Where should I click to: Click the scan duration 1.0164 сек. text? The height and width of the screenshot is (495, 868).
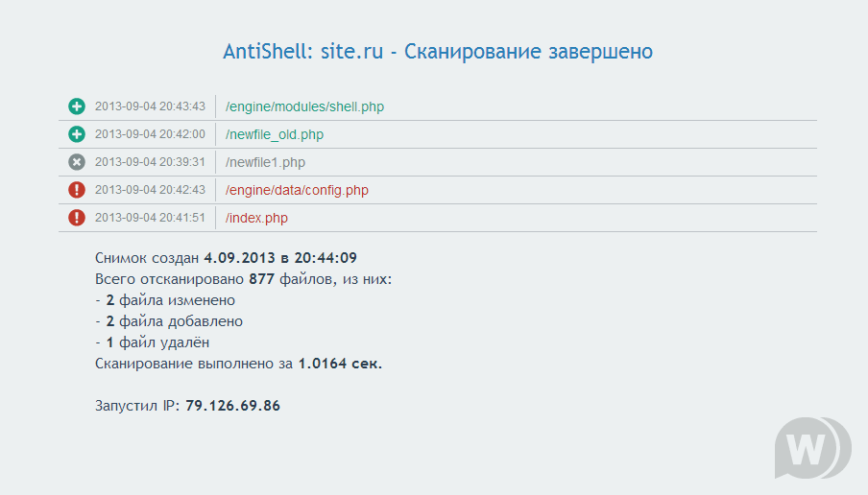click(x=340, y=364)
